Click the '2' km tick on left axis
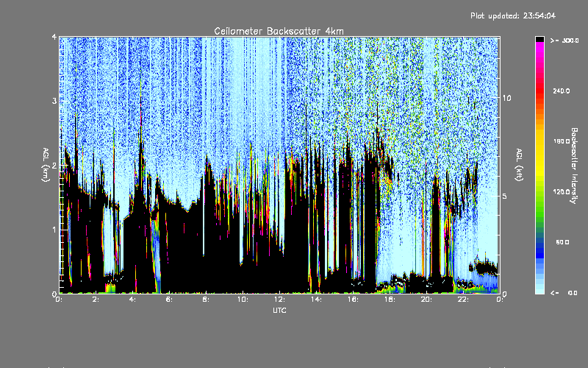This screenshot has height=368, width=588. click(54, 165)
